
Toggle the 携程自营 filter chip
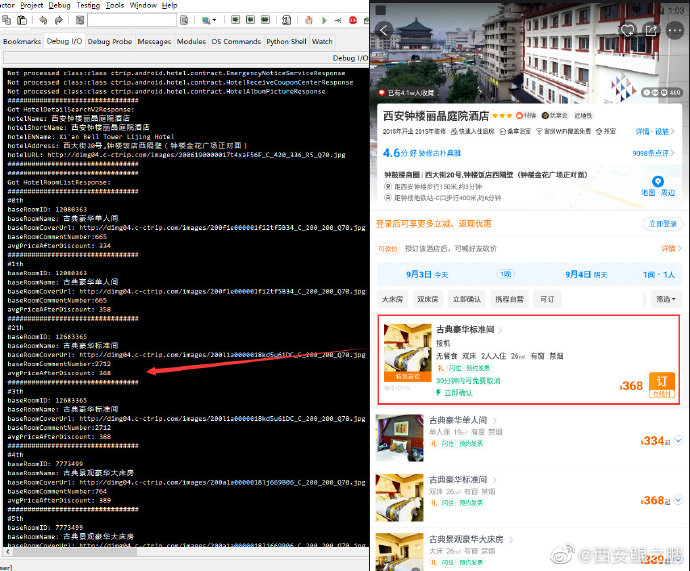509,299
